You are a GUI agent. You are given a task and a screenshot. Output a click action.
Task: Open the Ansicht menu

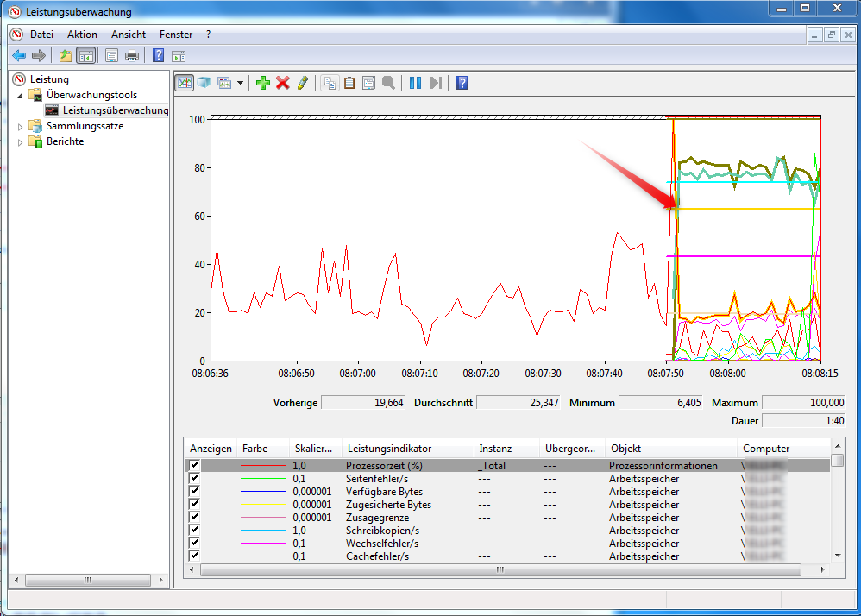pos(128,35)
